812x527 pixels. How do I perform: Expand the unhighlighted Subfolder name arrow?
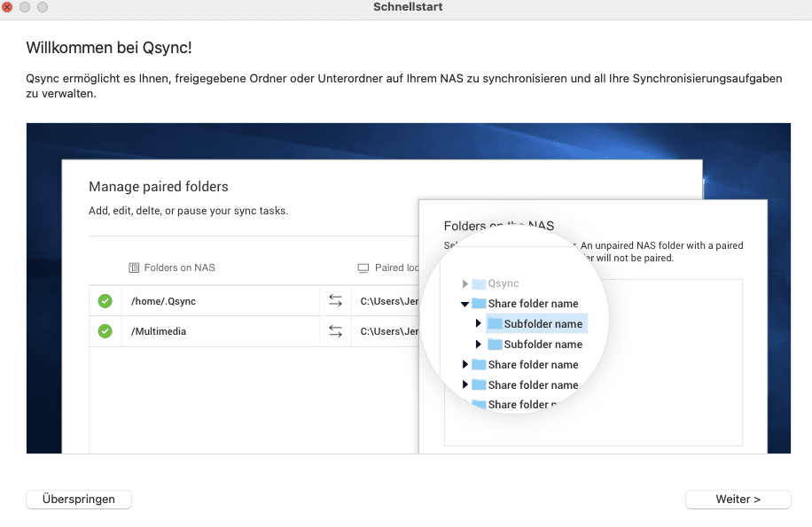479,344
